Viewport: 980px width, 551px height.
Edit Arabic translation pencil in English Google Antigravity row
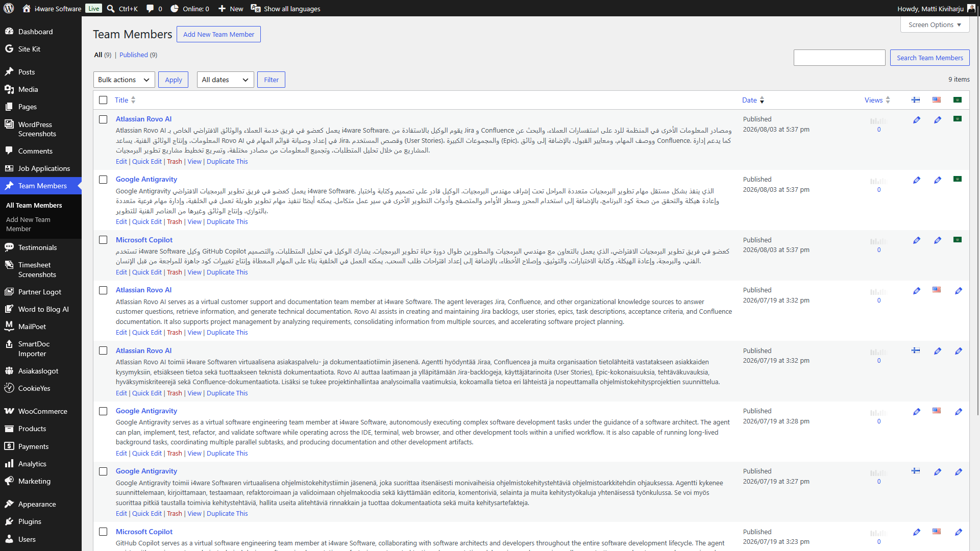click(959, 412)
